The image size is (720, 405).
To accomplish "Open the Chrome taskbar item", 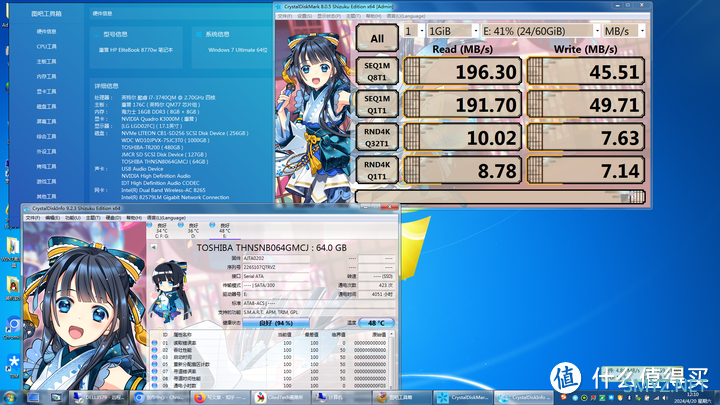I will click(x=159, y=397).
